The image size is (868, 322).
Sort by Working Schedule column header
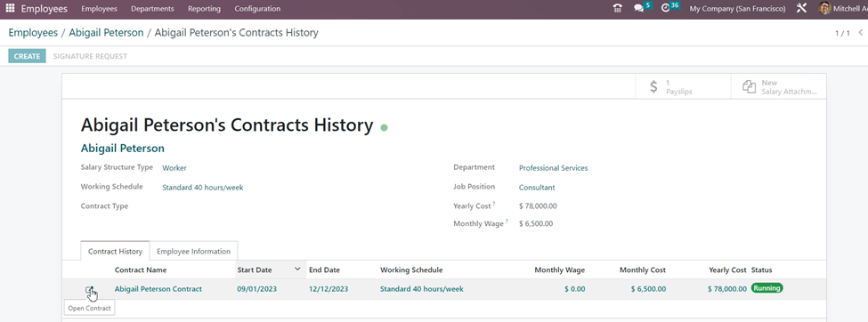coord(411,270)
